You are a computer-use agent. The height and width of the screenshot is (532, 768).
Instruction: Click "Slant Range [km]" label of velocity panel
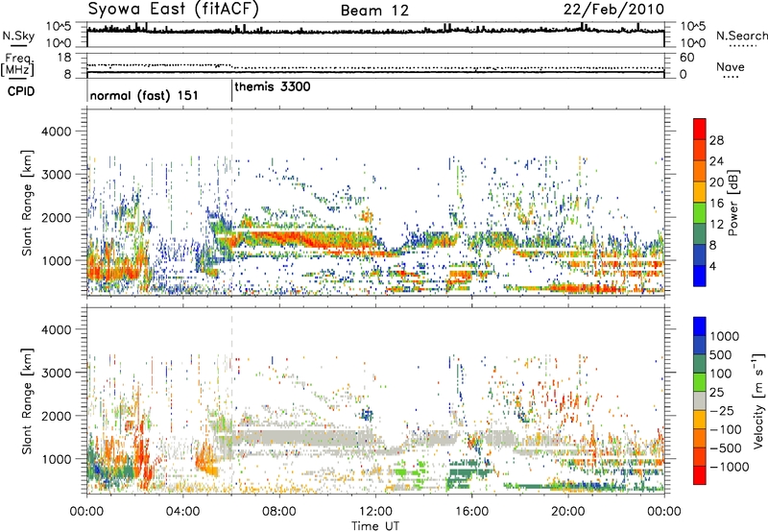tap(27, 401)
